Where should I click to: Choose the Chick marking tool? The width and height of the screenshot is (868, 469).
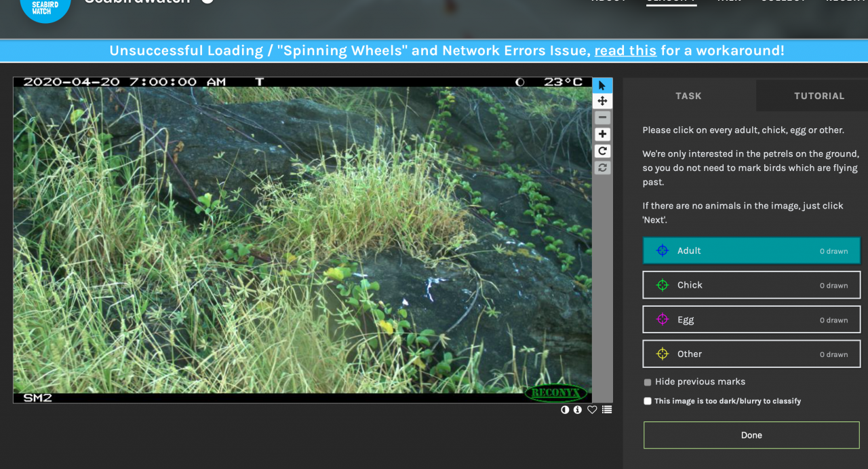751,285
